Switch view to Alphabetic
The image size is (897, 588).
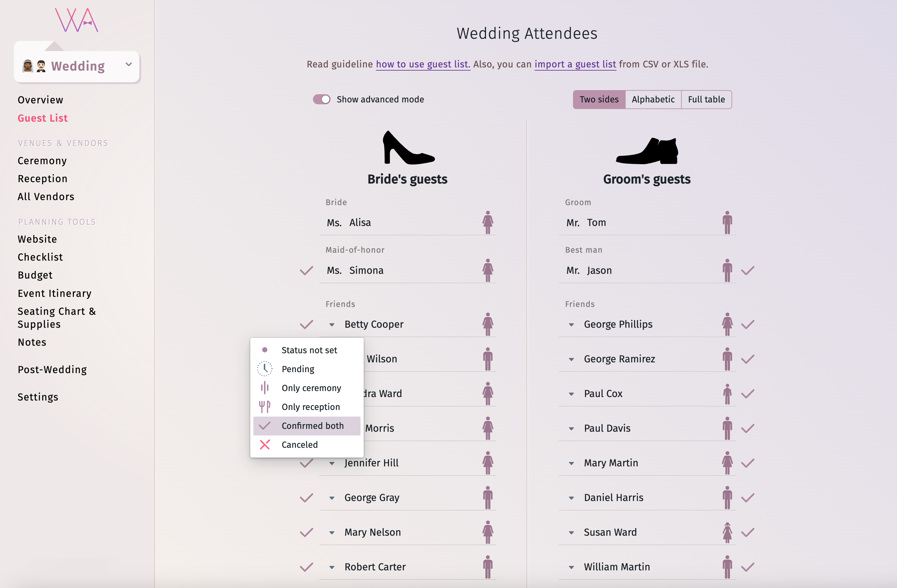[653, 99]
